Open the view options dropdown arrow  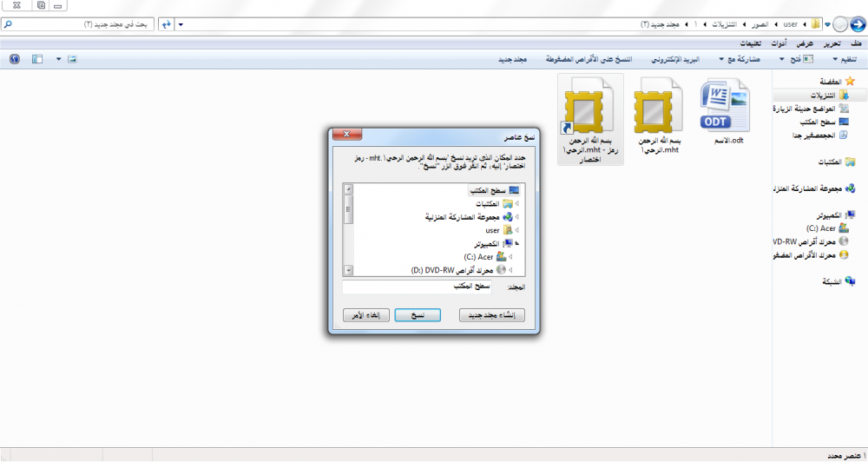pyautogui.click(x=59, y=59)
